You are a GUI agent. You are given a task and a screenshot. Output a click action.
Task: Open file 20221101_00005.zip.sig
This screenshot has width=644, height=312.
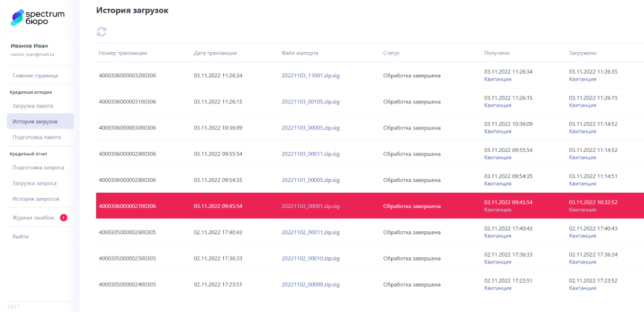pyautogui.click(x=311, y=180)
